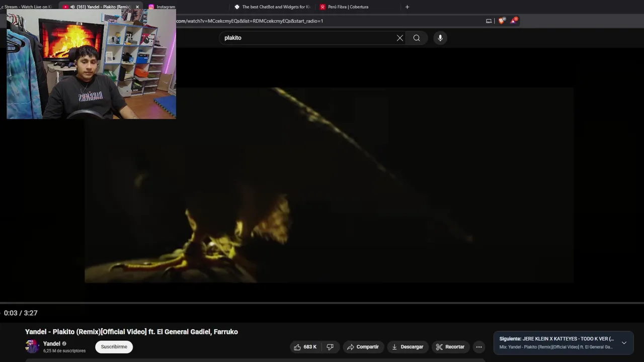Click the Compartir share button

click(363, 347)
